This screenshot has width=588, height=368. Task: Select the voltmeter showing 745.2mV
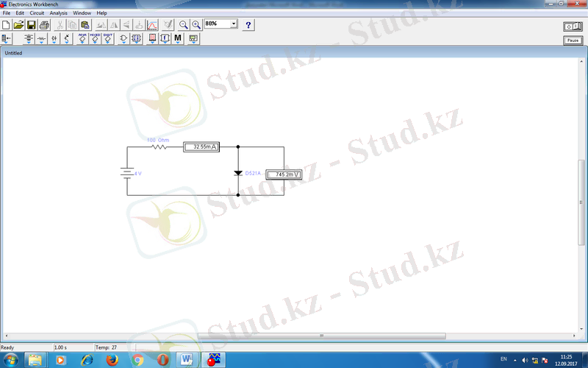point(284,174)
